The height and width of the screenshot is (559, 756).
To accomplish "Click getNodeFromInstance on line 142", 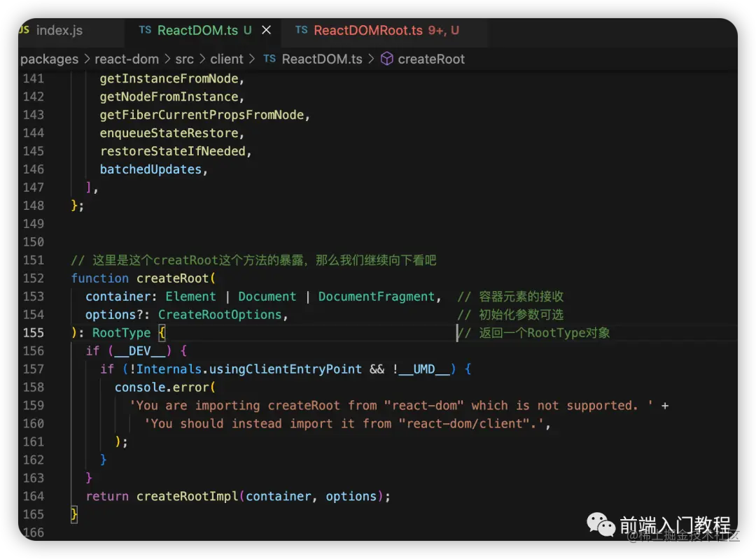I will coord(169,97).
